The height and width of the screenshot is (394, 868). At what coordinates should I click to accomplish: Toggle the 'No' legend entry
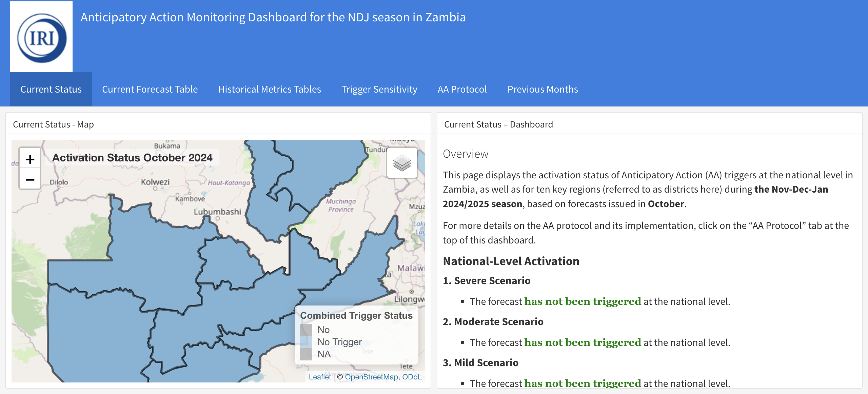[324, 329]
